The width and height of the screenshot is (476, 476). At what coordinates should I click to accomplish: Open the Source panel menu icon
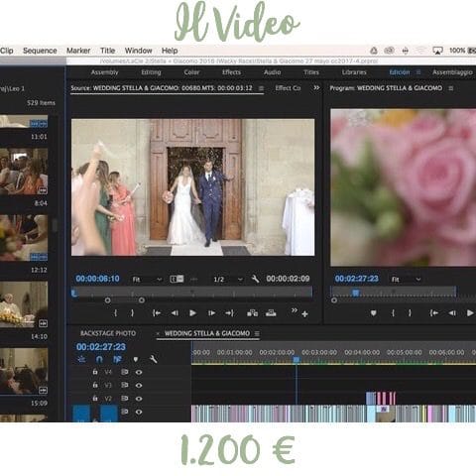coord(261,88)
